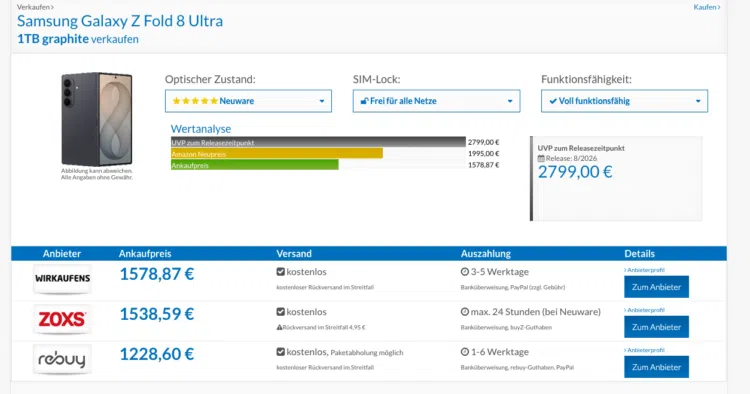Click the 1228,60 € purchase price

coord(157,354)
